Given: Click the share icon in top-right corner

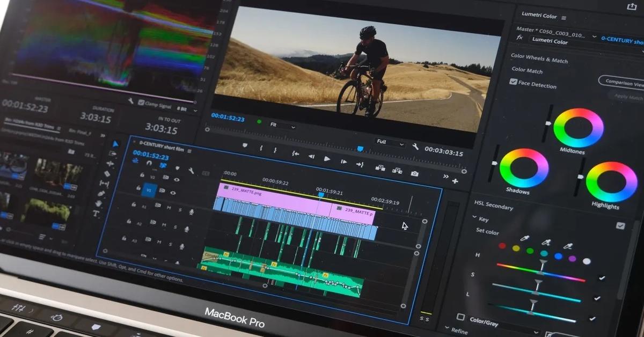Looking at the screenshot, I should 632,6.
